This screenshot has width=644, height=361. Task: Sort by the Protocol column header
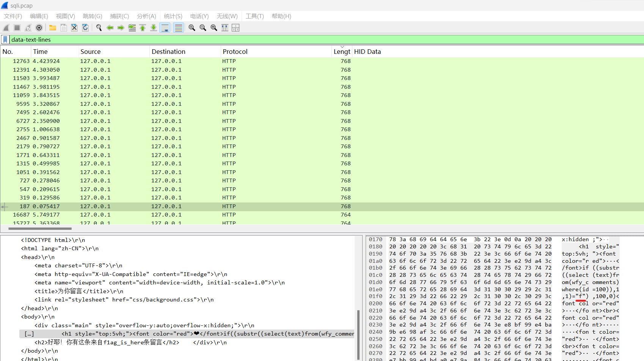(276, 52)
